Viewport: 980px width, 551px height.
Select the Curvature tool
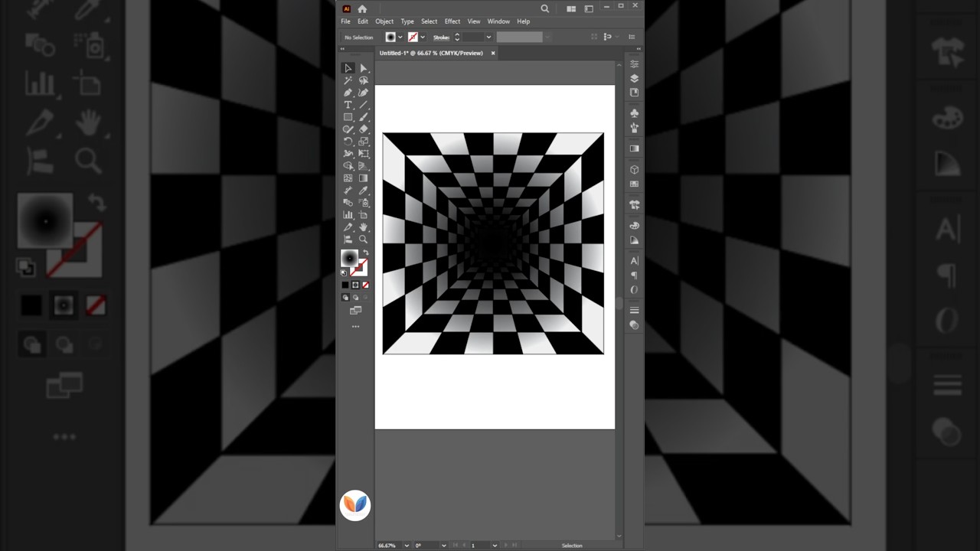364,93
